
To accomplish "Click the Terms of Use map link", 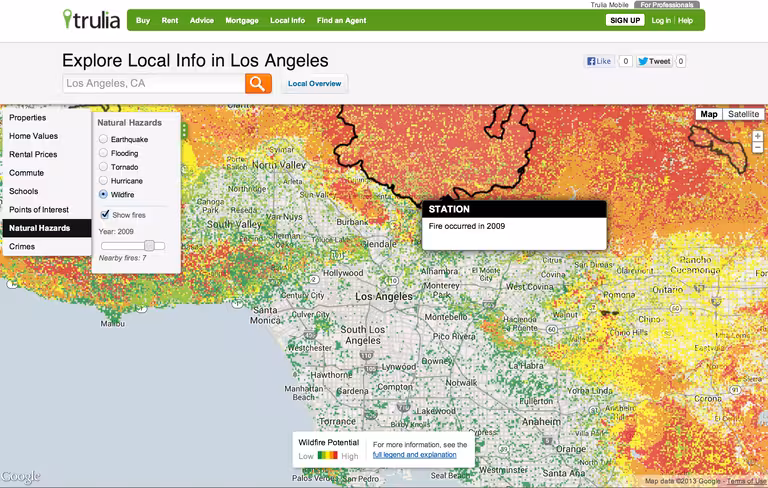I will [745, 481].
